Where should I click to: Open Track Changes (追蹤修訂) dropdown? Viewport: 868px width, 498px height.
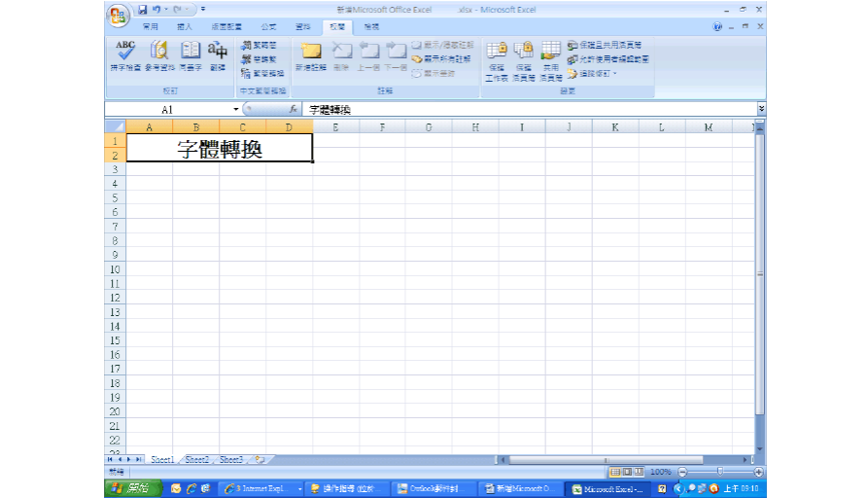pos(592,73)
